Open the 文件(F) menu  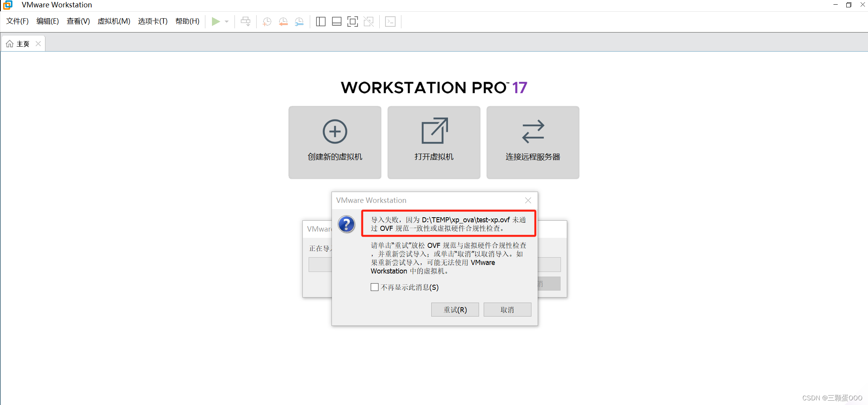pyautogui.click(x=17, y=21)
